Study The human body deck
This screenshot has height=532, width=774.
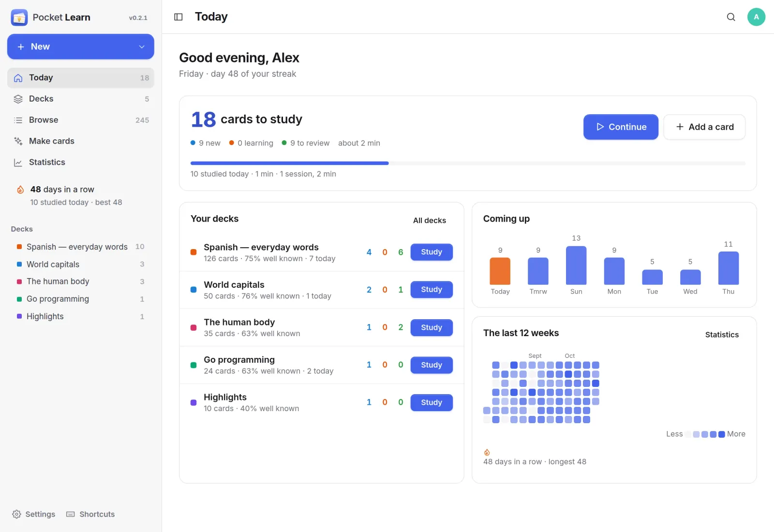pyautogui.click(x=432, y=327)
